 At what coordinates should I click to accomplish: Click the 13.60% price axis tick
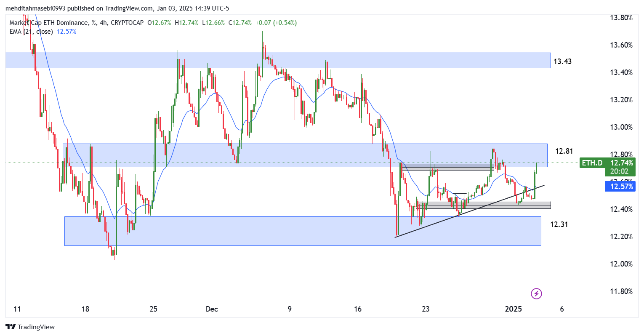[621, 45]
